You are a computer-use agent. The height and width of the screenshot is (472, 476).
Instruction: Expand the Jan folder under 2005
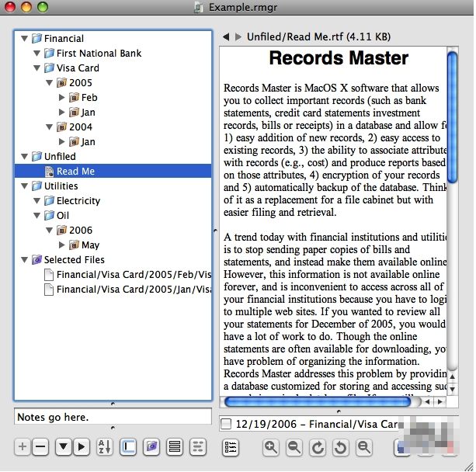pyautogui.click(x=61, y=113)
